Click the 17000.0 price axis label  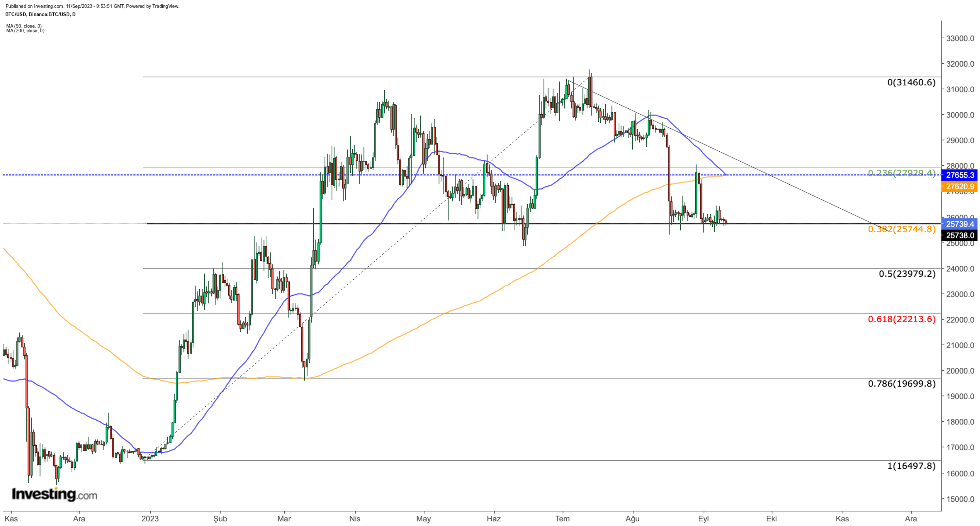pyautogui.click(x=960, y=447)
